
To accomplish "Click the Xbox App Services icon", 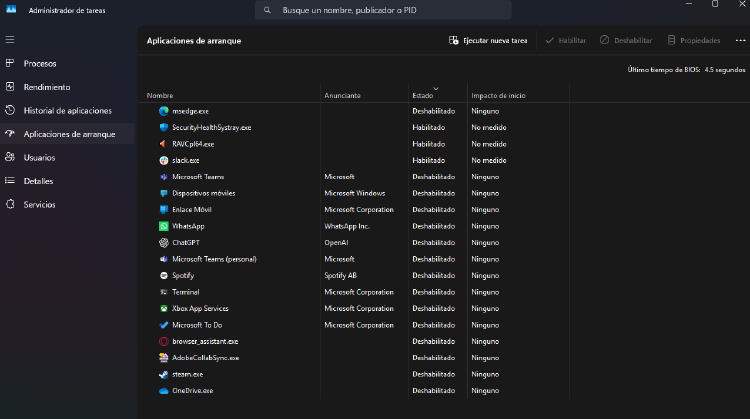I will click(164, 309).
